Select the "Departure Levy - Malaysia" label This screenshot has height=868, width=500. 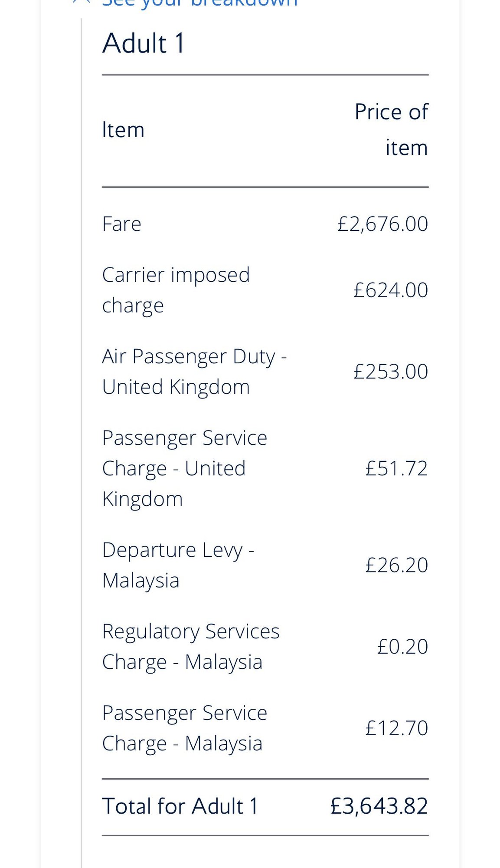click(178, 565)
